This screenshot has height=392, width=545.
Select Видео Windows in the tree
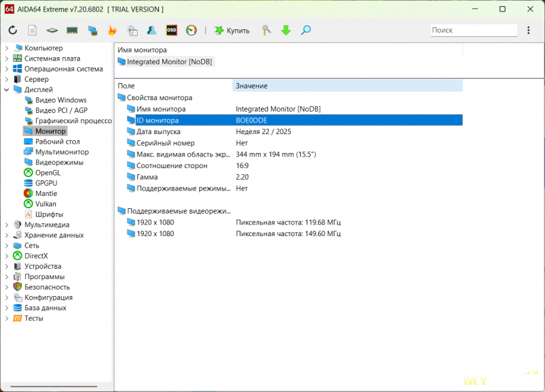click(61, 100)
